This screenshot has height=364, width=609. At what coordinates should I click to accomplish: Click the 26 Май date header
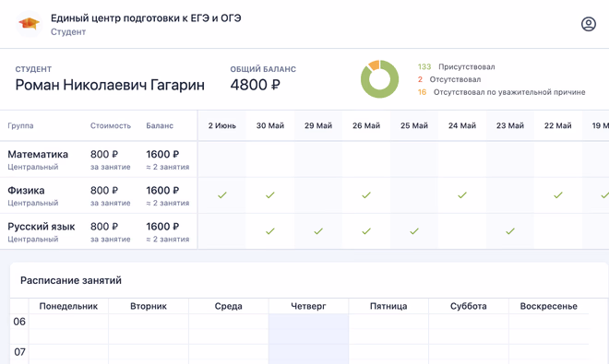pos(366,125)
